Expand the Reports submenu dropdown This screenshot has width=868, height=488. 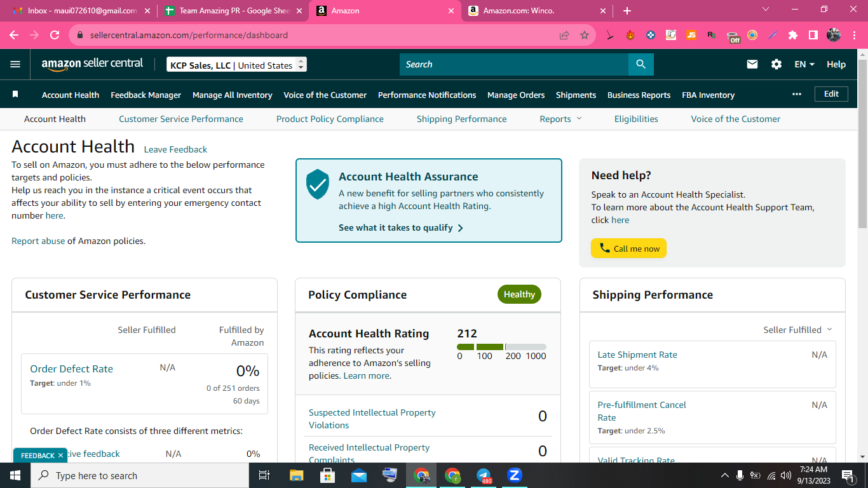tap(560, 119)
